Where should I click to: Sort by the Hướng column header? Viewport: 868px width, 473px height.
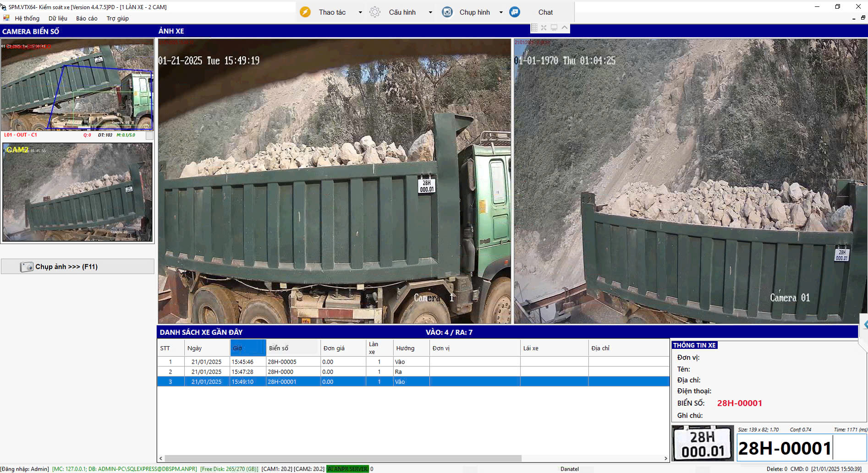pos(411,348)
